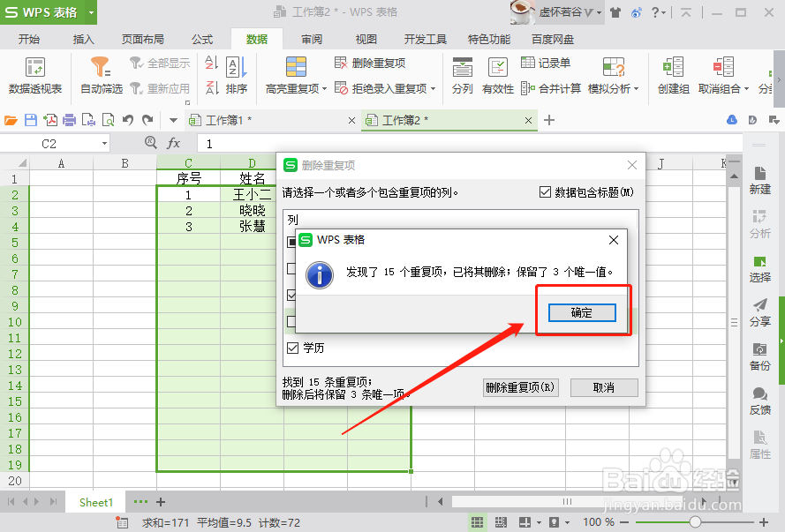The image size is (785, 532).
Task: Undo the last action
Action: [128, 120]
